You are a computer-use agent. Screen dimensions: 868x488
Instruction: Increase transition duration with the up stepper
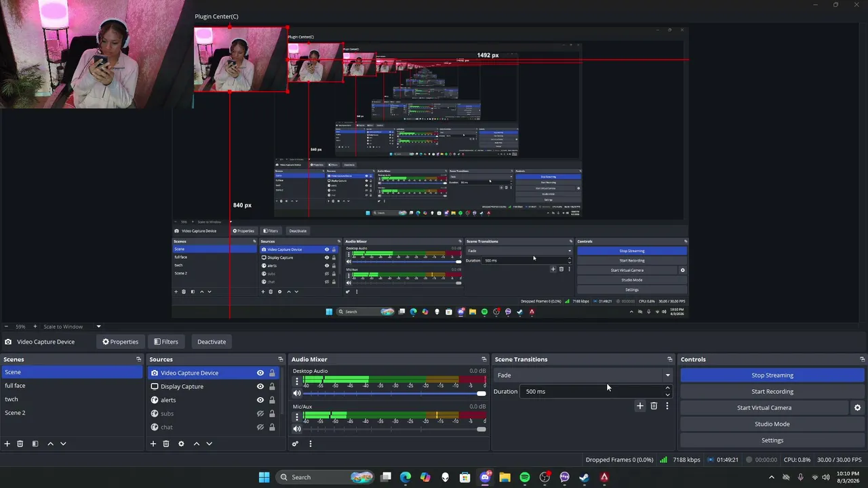click(667, 388)
